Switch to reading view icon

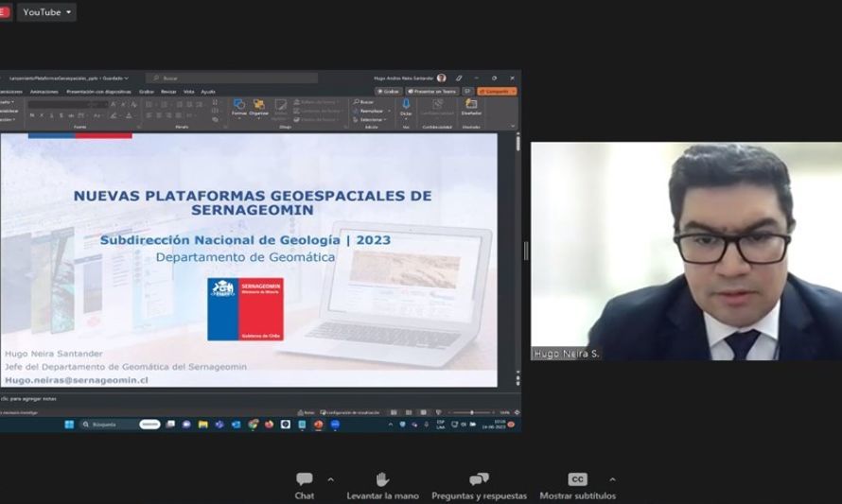[424, 413]
